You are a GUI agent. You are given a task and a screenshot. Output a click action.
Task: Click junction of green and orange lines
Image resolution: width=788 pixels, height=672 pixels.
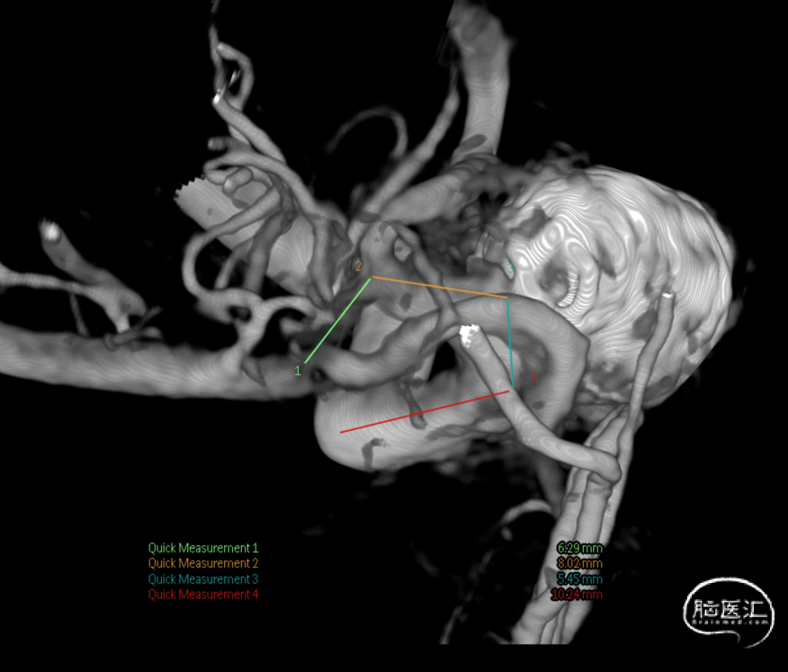click(372, 278)
